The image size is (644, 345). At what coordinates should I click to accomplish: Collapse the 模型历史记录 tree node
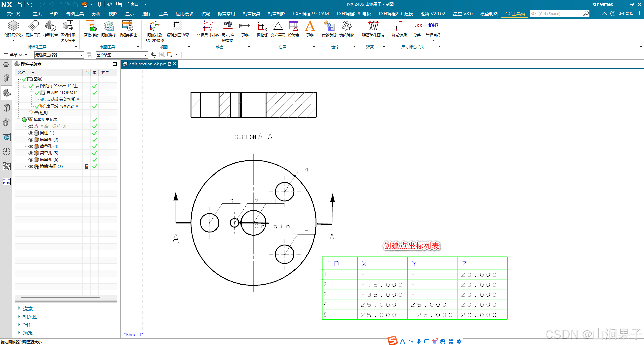click(19, 120)
